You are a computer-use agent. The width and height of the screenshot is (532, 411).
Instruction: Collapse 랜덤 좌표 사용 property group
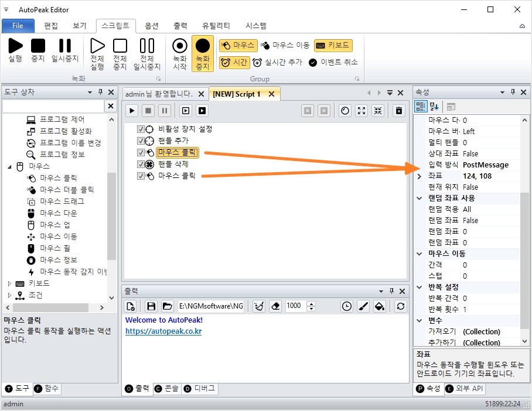420,198
